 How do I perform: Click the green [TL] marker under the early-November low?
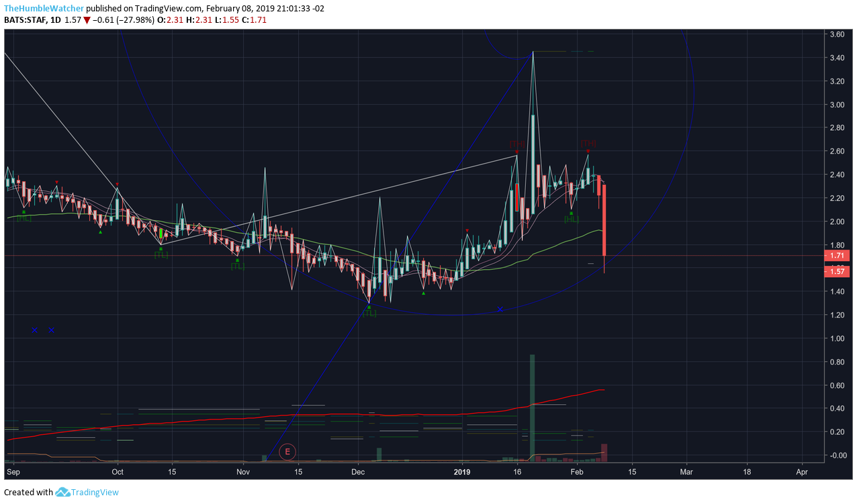[x=238, y=266]
